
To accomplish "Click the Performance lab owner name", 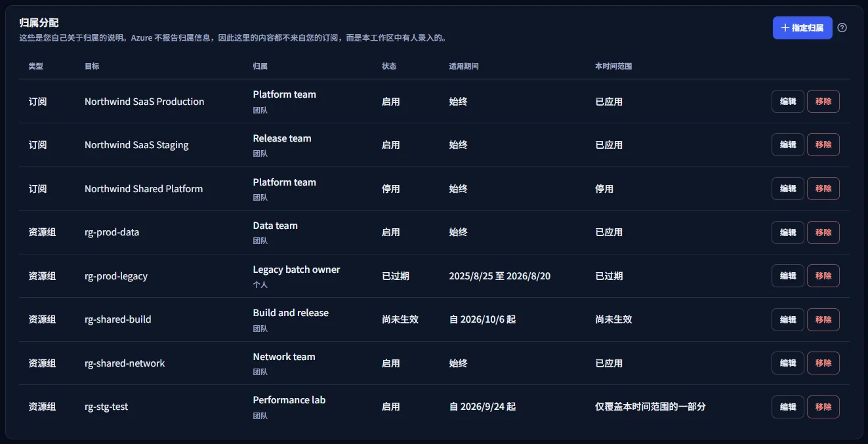I will [289, 400].
